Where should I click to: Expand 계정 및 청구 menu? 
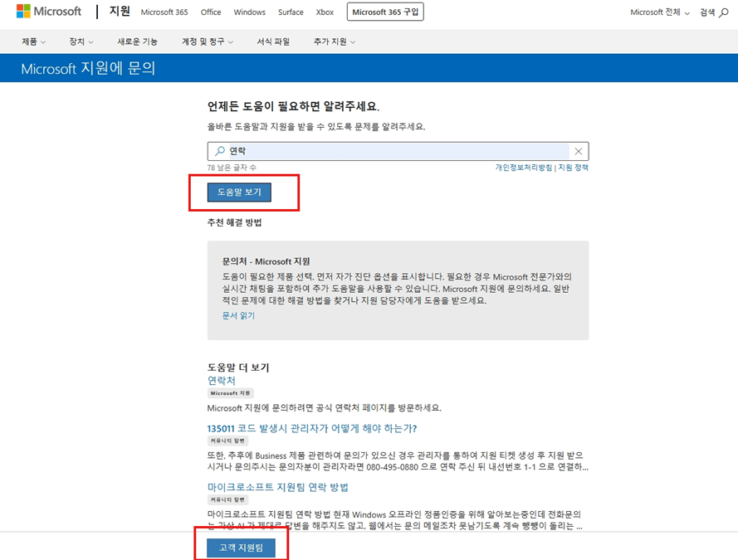(x=207, y=41)
